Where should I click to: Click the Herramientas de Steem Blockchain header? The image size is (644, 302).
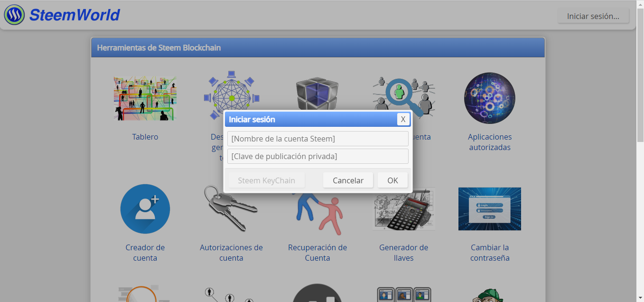pyautogui.click(x=159, y=47)
